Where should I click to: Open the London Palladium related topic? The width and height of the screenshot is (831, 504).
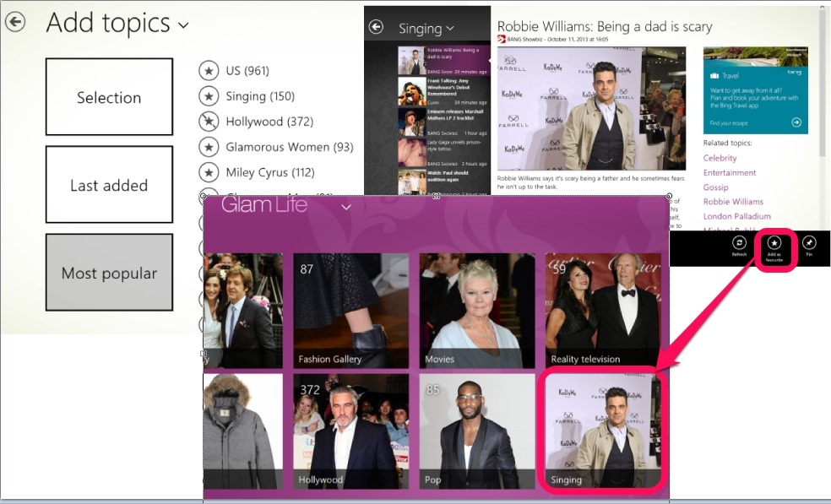tap(736, 216)
